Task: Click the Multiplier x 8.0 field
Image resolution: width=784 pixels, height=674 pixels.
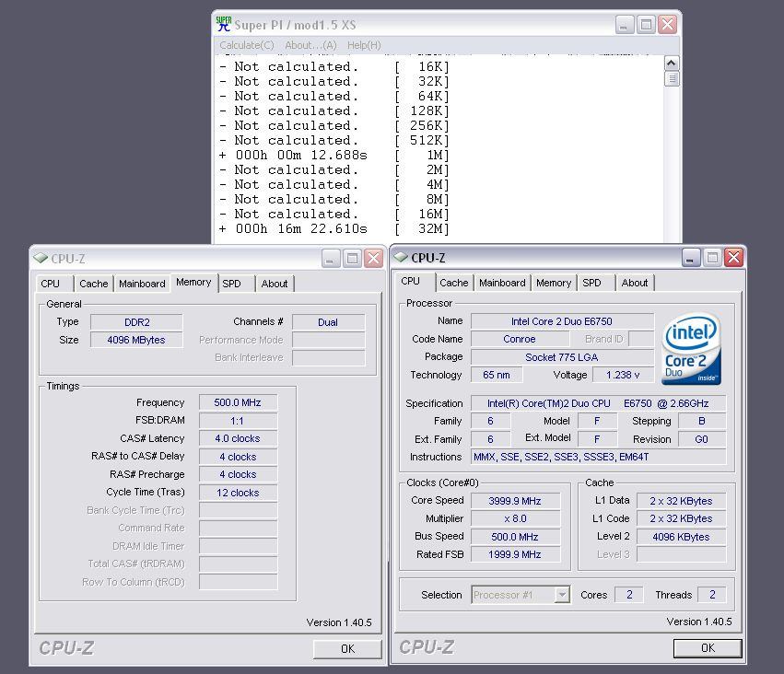Action: click(515, 518)
